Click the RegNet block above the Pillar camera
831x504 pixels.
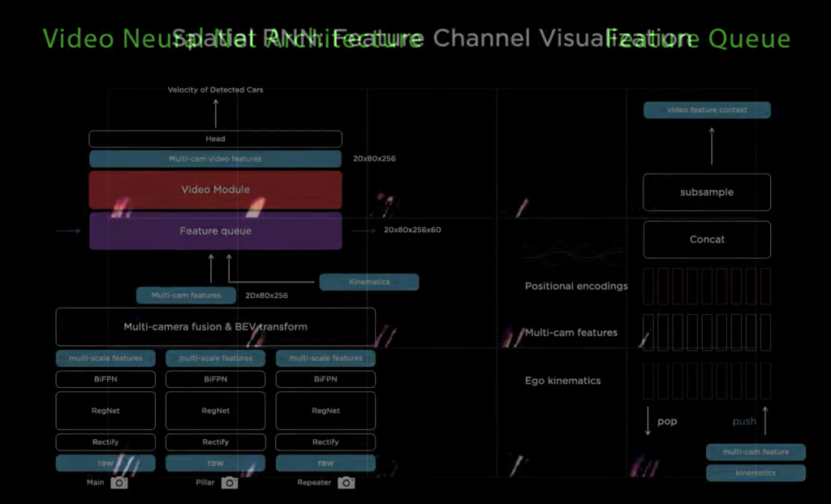point(215,411)
